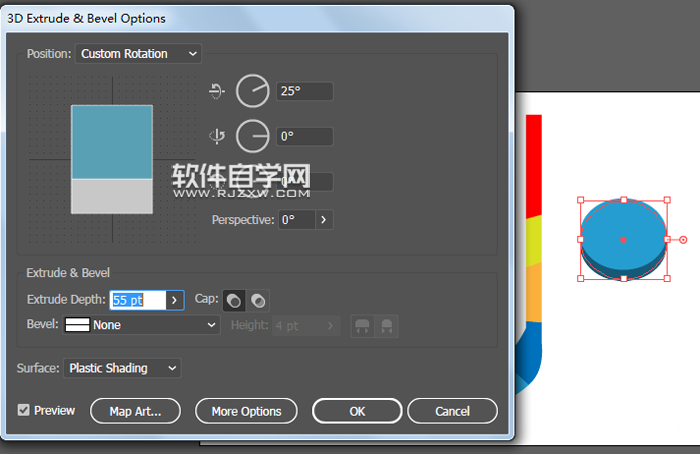Click the Cancel button
Image resolution: width=700 pixels, height=454 pixels.
pos(453,411)
